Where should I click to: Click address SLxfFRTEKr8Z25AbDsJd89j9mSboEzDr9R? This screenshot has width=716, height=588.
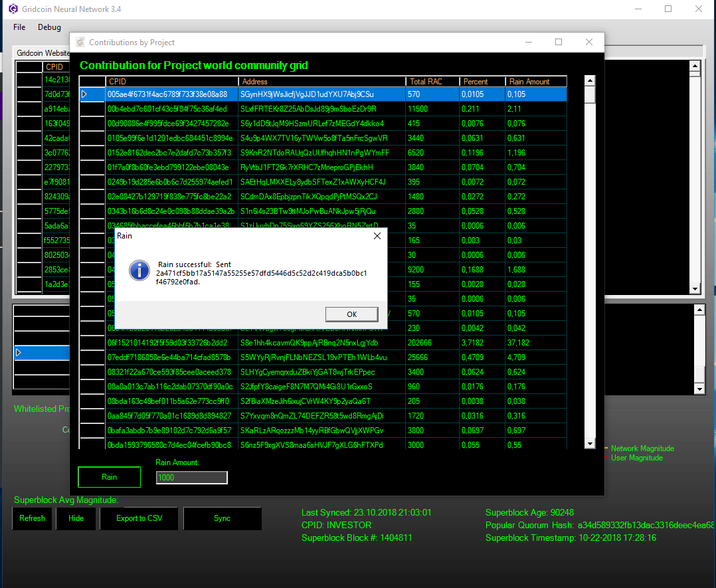(321, 109)
